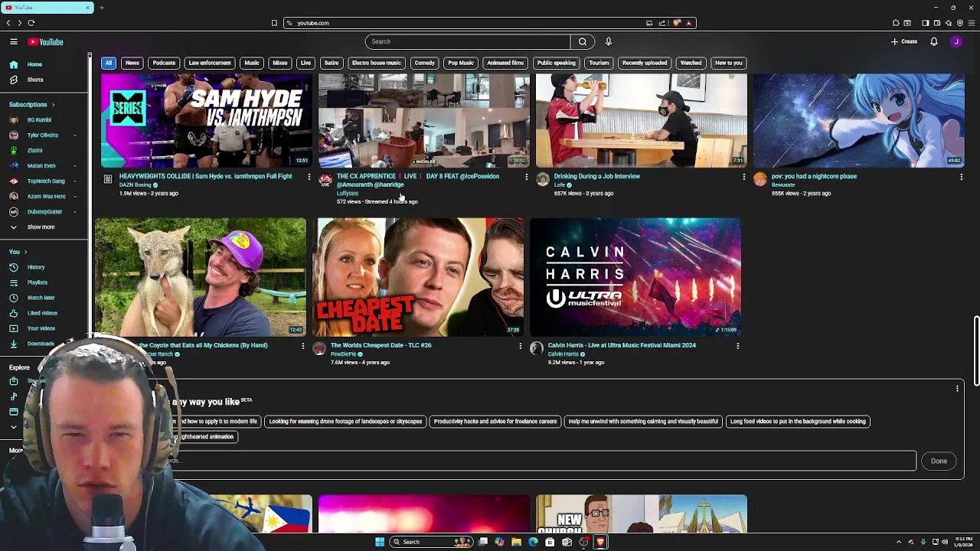980x551 pixels.
Task: Open the account avatar menu
Action: click(x=956, y=41)
